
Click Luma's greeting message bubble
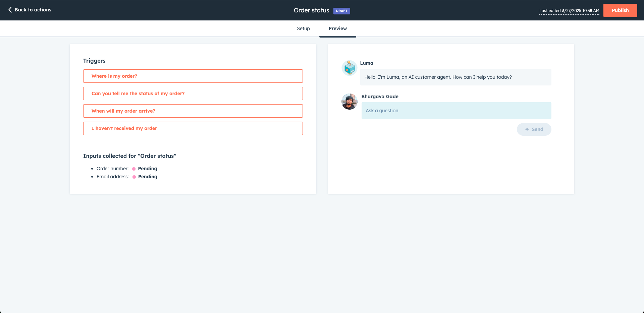pyautogui.click(x=455, y=77)
